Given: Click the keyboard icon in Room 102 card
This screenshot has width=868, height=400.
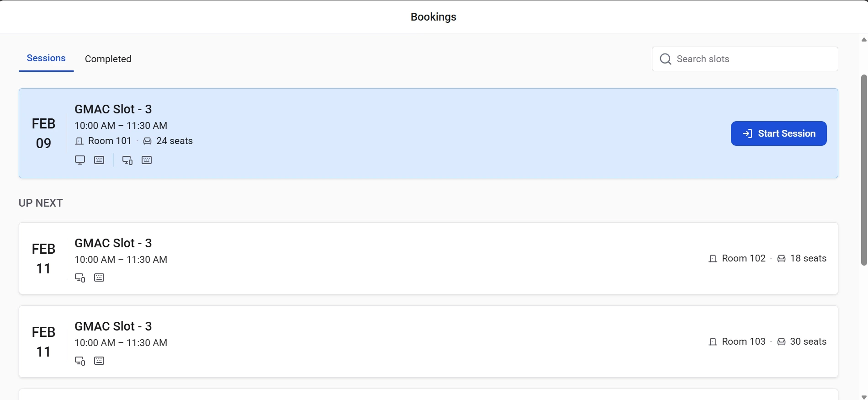Looking at the screenshot, I should (x=99, y=277).
